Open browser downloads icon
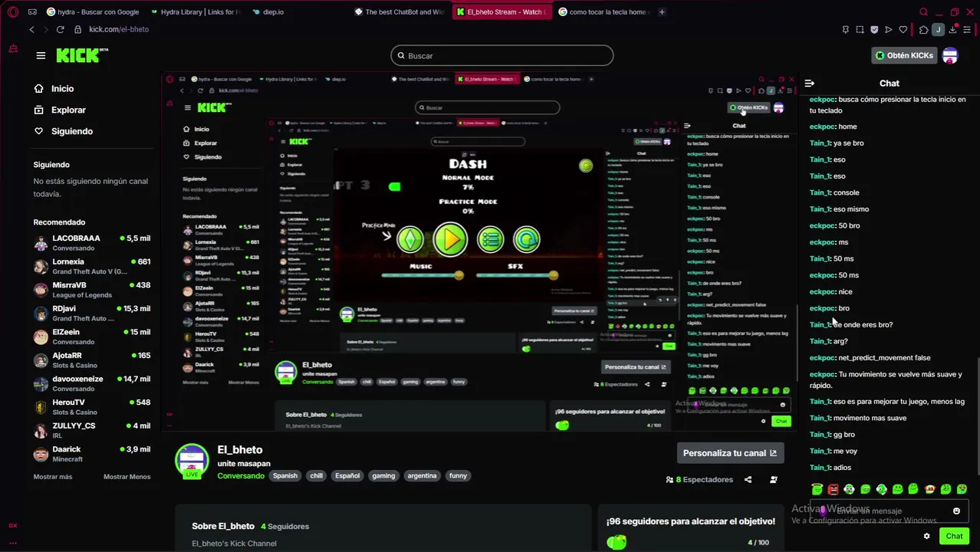 952,29
